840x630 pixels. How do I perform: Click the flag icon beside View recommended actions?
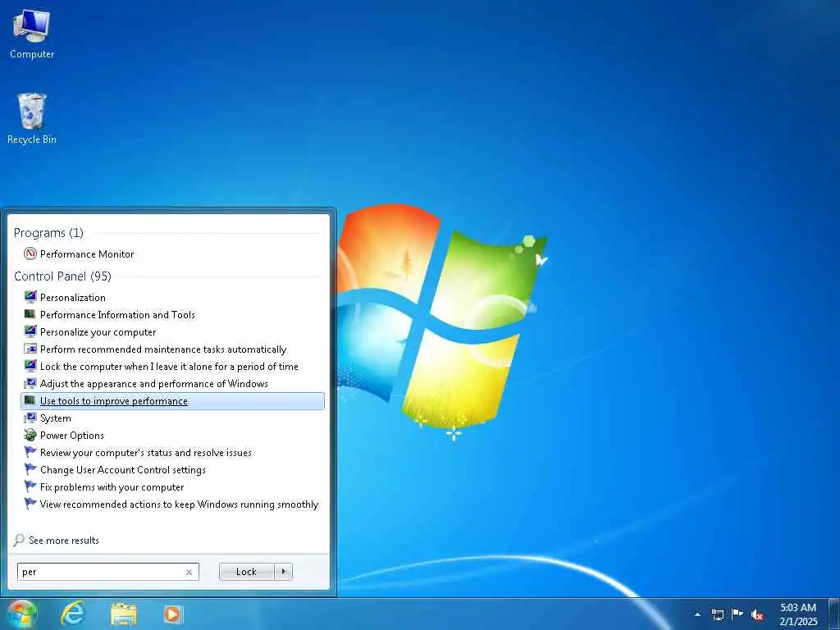[x=30, y=504]
